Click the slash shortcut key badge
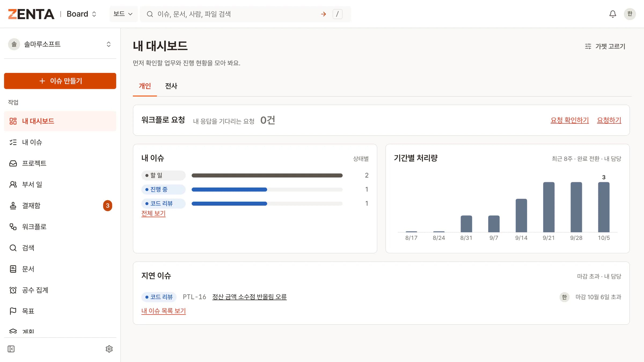 click(337, 14)
